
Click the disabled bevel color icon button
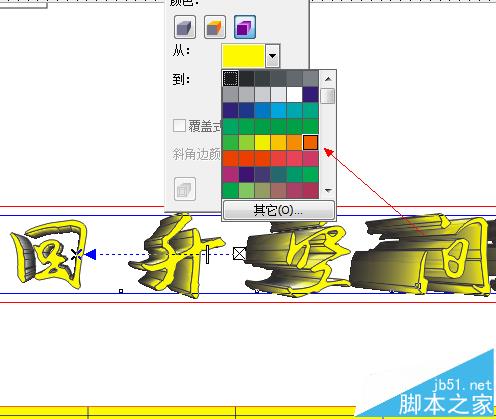[x=185, y=189]
